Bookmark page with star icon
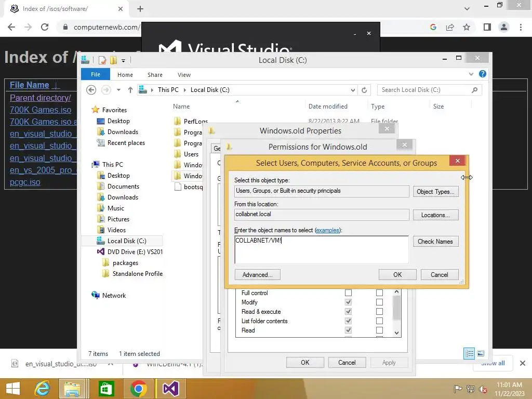The width and height of the screenshot is (532, 399). pos(467,27)
